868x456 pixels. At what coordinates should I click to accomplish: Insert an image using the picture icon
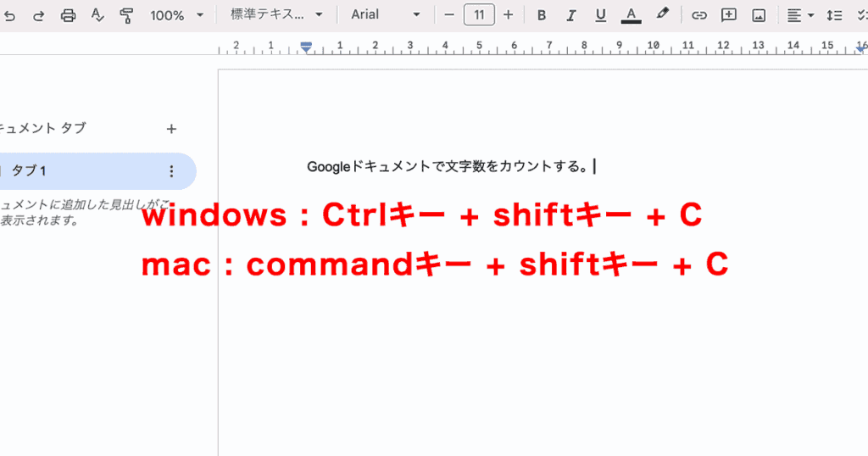pyautogui.click(x=759, y=15)
